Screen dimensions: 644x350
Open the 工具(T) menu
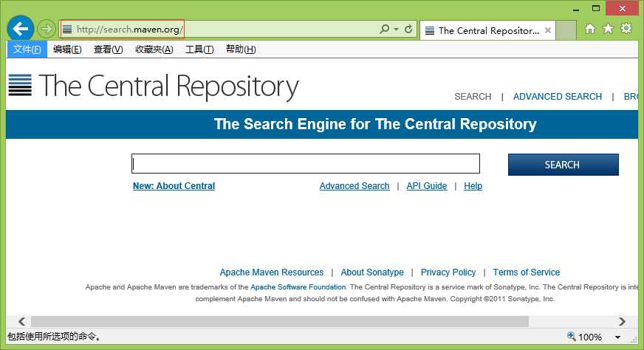(x=199, y=49)
